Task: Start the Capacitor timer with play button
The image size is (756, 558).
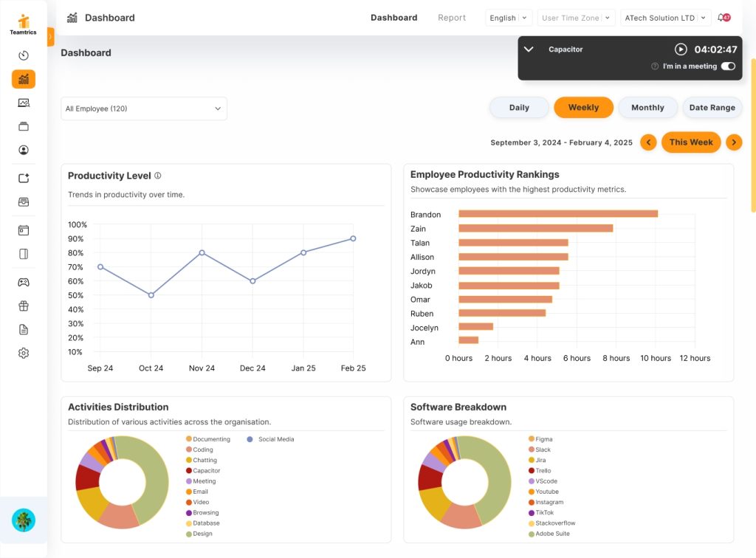Action: coord(681,49)
